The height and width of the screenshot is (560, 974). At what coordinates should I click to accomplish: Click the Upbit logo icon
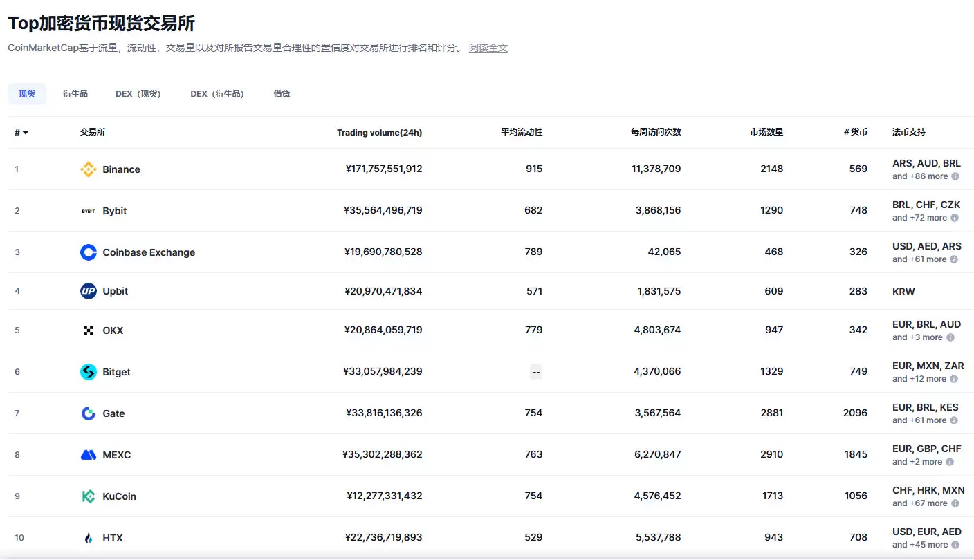click(x=88, y=291)
